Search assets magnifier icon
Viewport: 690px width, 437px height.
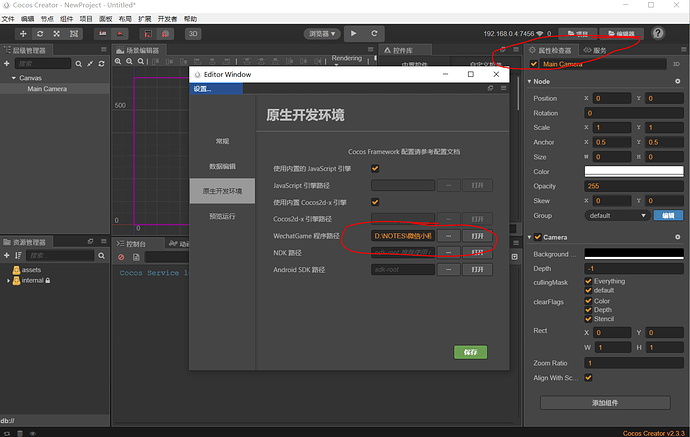[x=102, y=256]
